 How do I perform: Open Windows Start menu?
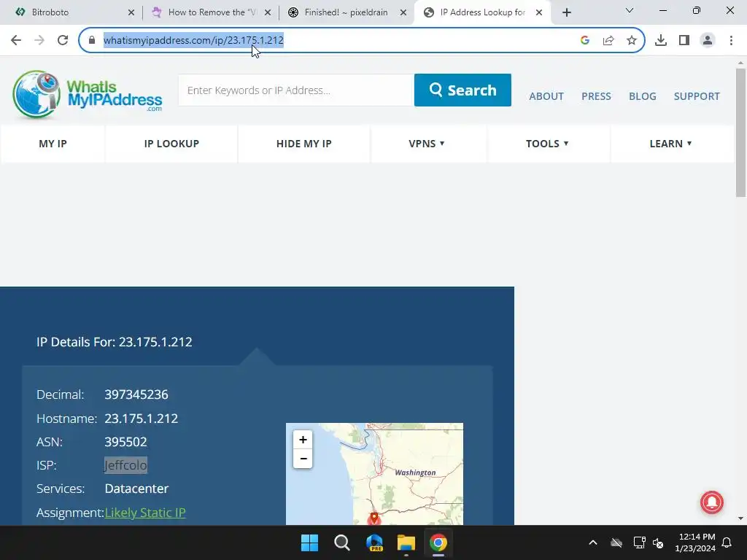pos(309,542)
